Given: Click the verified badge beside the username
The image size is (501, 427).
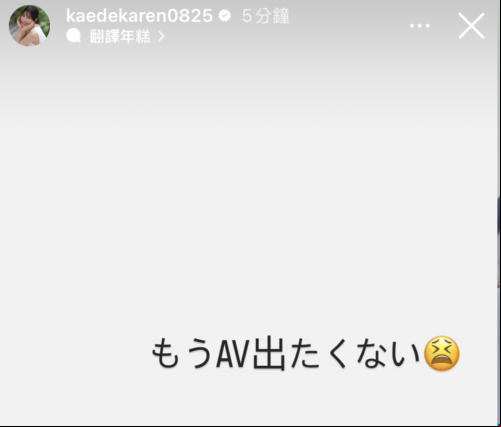Looking at the screenshot, I should point(225,16).
